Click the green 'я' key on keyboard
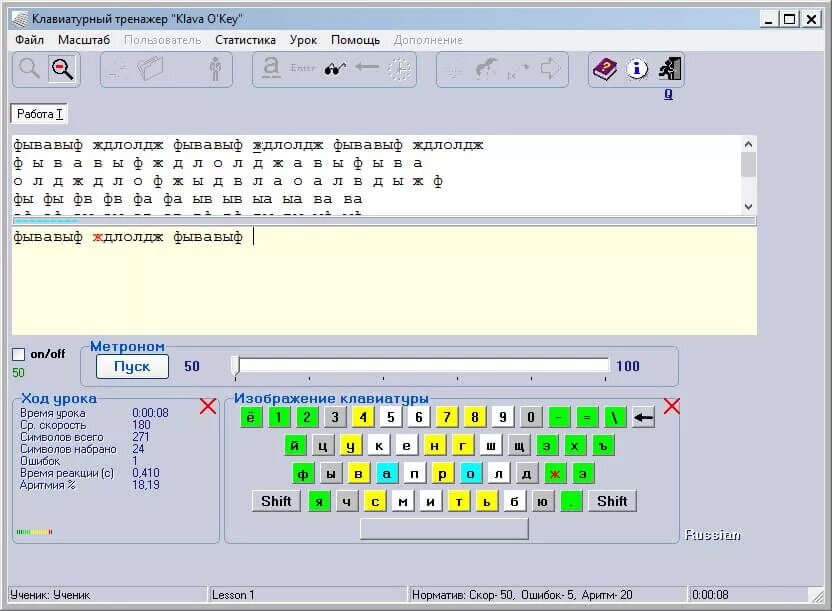This screenshot has width=832, height=611. [319, 501]
